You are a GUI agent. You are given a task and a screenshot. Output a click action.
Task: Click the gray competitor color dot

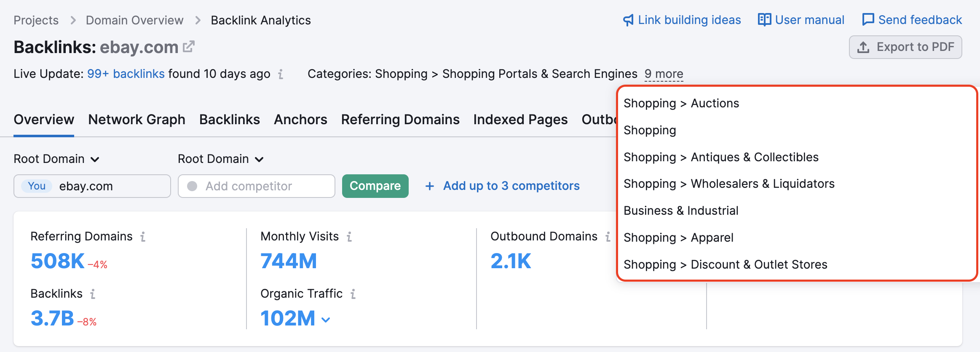(192, 186)
